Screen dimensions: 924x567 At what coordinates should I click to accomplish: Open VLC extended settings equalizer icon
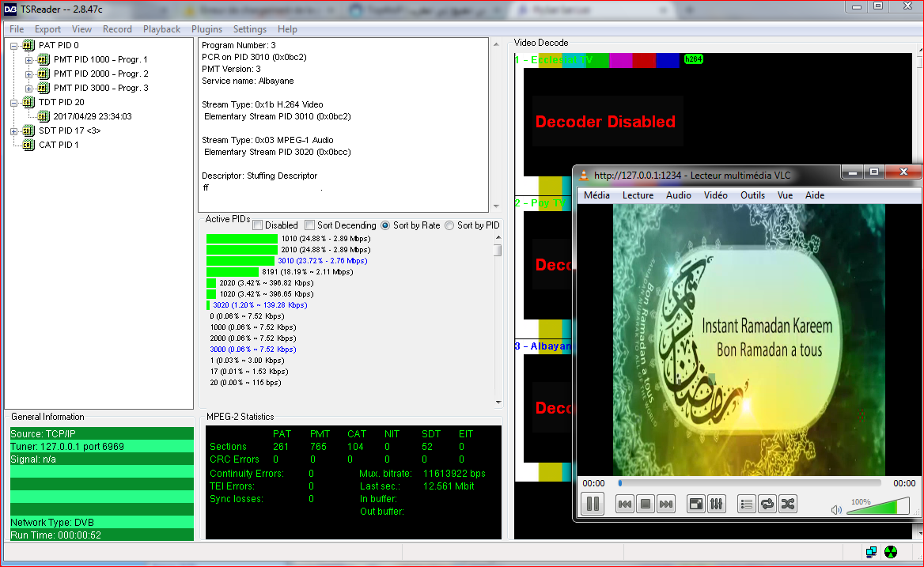[x=717, y=504]
